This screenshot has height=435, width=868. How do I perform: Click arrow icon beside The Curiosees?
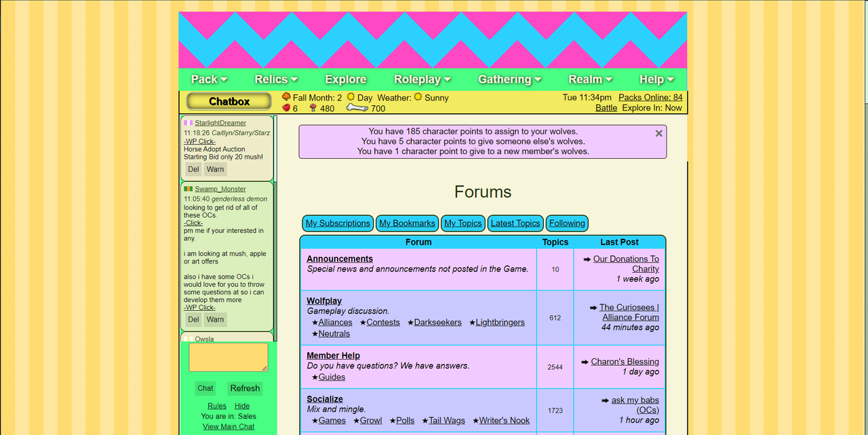(x=593, y=307)
